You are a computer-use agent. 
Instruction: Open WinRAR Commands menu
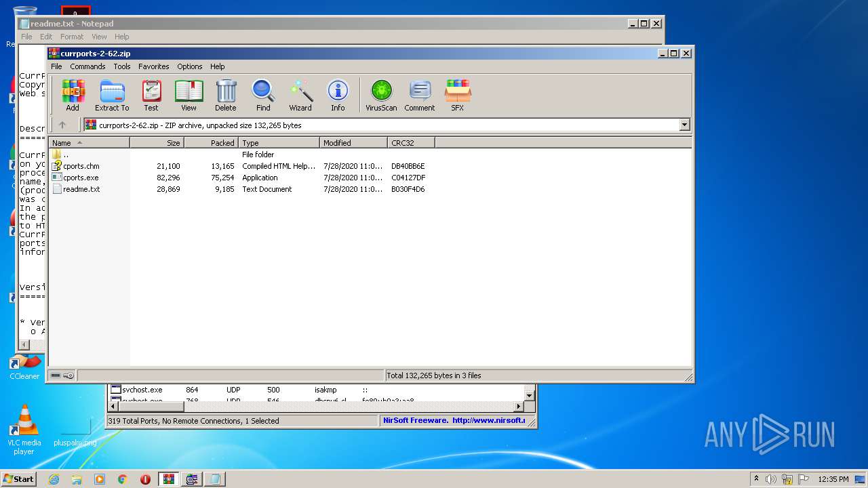click(87, 66)
